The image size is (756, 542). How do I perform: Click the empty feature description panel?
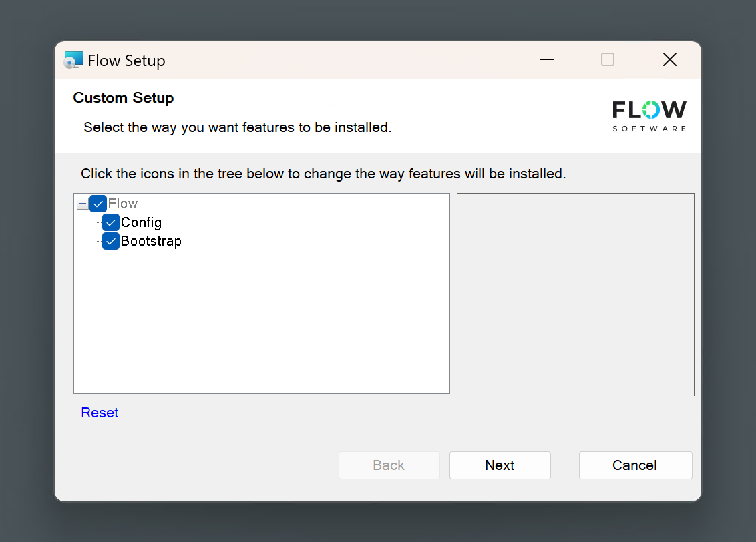[x=575, y=294]
